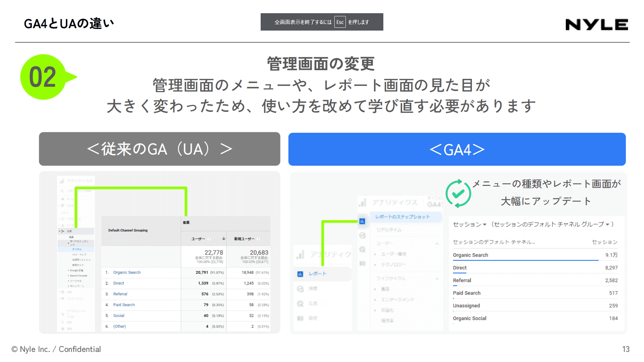Screen dimensions: 644x362
Task: Click blue reports icon in GA4 icon rail
Action: click(362, 221)
